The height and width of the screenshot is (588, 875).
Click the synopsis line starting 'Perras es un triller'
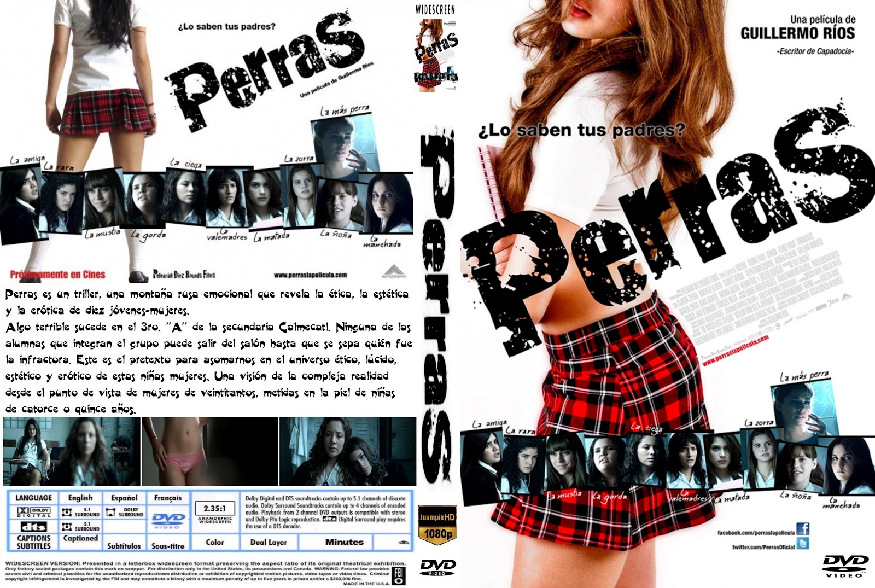point(207,294)
